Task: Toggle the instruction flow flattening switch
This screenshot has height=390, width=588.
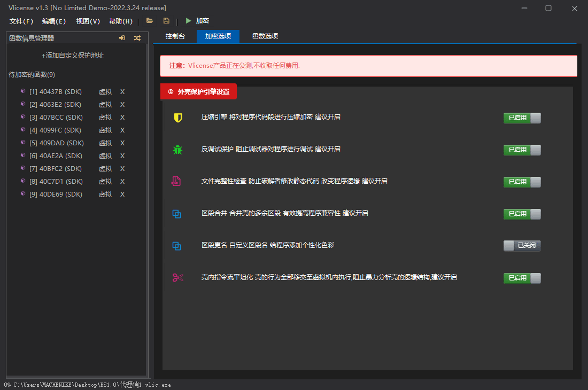Action: (x=522, y=278)
